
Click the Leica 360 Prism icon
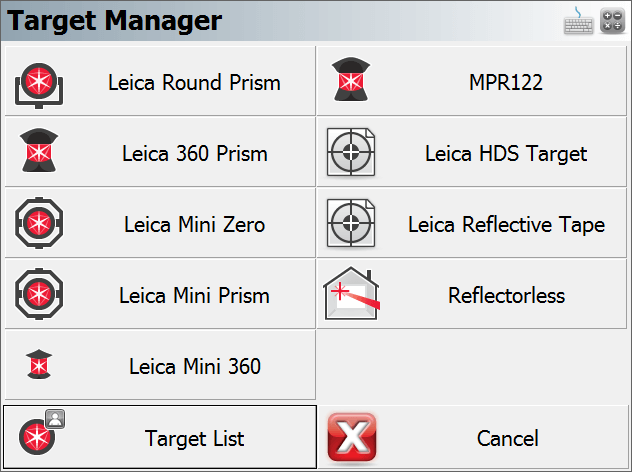pyautogui.click(x=39, y=150)
